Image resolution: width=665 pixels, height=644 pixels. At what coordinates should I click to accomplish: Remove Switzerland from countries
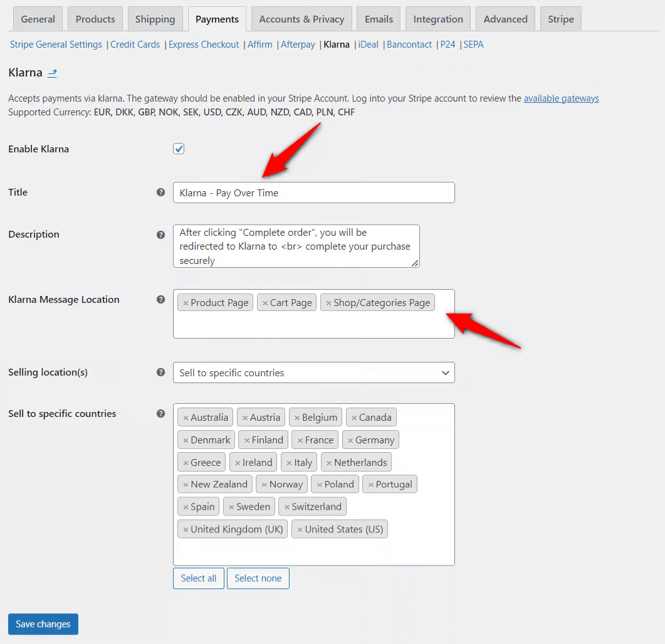coord(287,507)
